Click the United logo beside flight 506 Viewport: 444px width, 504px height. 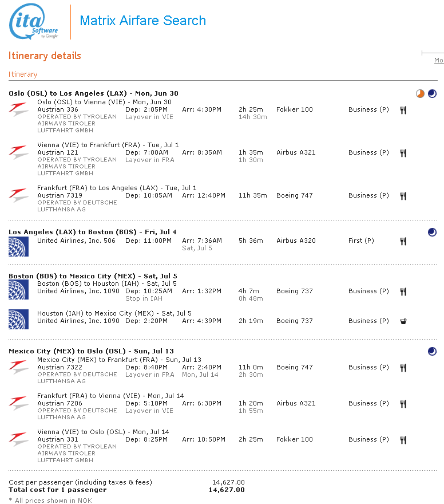coord(18,246)
